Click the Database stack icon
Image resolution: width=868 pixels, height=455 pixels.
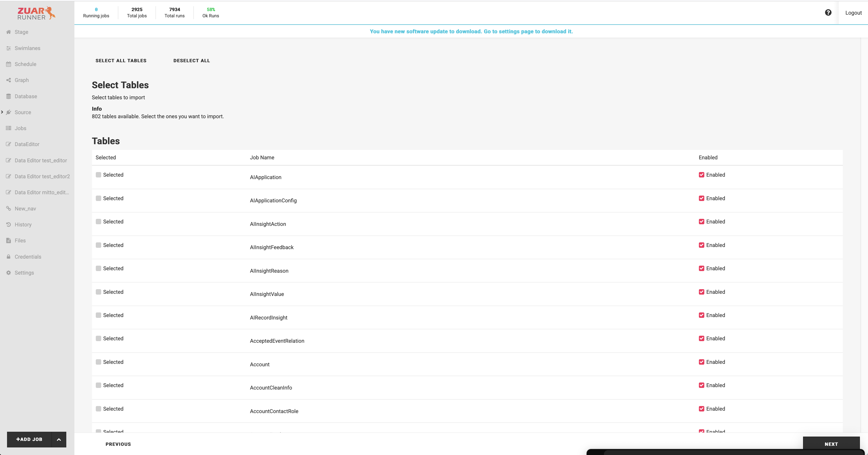point(8,96)
